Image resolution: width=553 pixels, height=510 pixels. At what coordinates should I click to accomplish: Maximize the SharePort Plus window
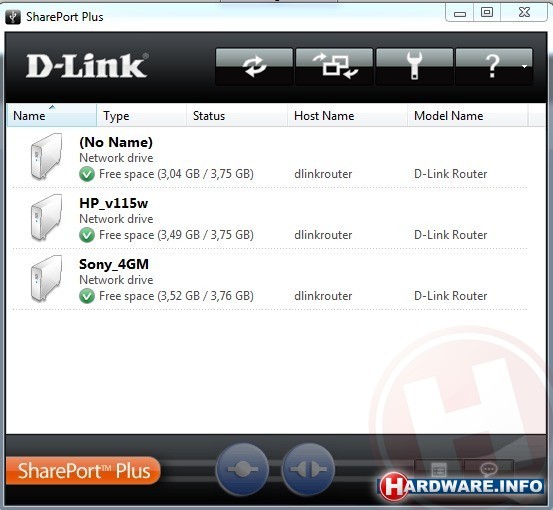(x=487, y=13)
